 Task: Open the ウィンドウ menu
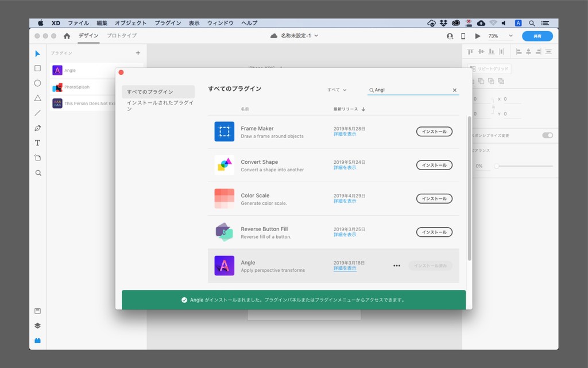click(x=220, y=23)
